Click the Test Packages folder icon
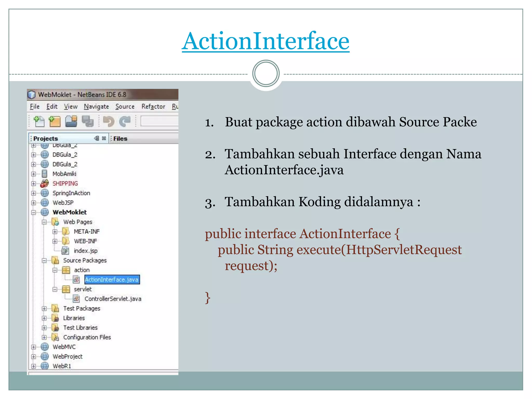 click(x=55, y=308)
